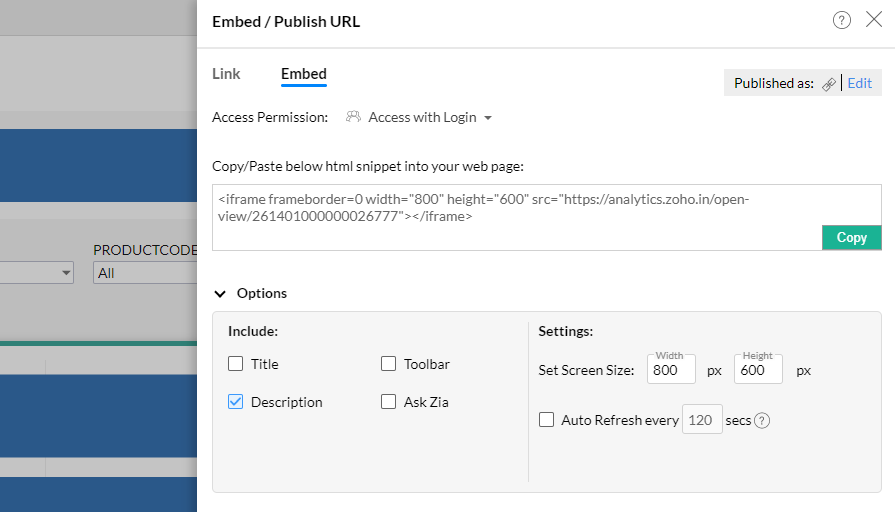
Task: Click the Access with Login people icon
Action: pyautogui.click(x=353, y=117)
